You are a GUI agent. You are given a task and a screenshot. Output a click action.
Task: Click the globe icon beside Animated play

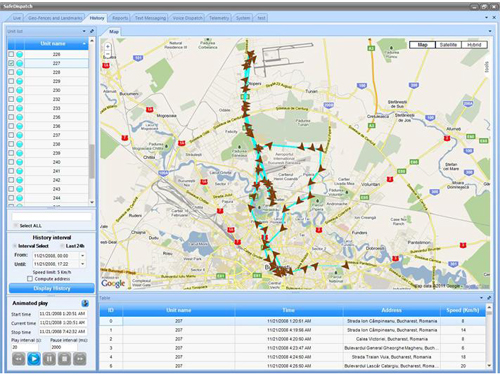point(85,303)
